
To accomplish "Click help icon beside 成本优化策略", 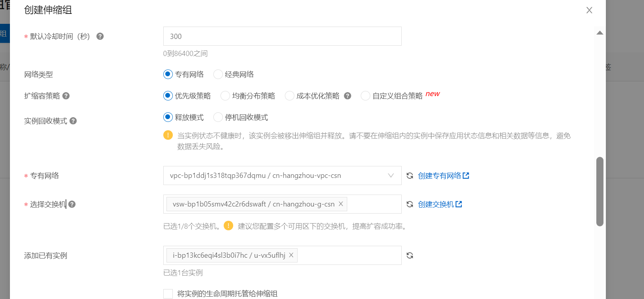I will click(x=348, y=96).
